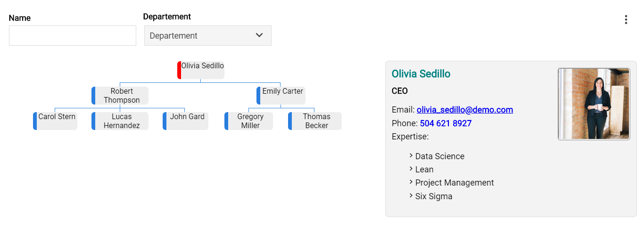Click the Olivia Sedillo name heading in card
644x227 pixels.
(x=421, y=74)
